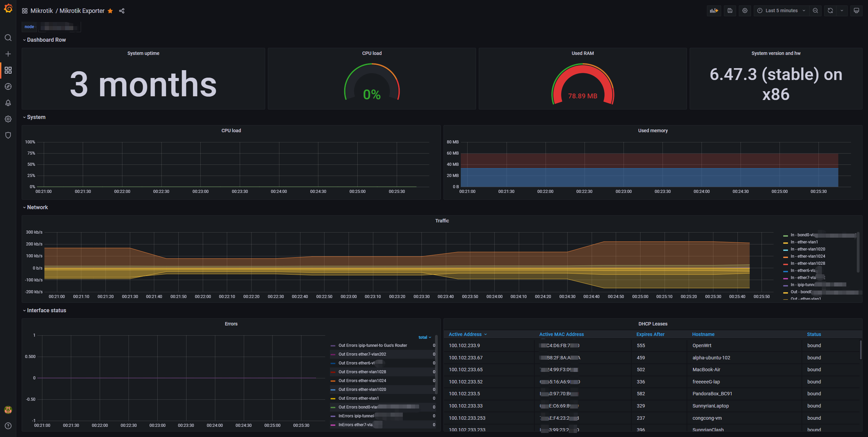868x437 pixels.
Task: Toggle the Out Errors ether7-vlan202 series
Action: coord(362,354)
